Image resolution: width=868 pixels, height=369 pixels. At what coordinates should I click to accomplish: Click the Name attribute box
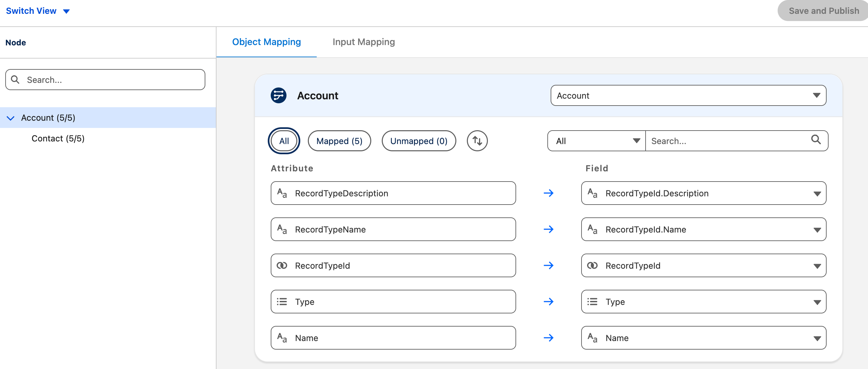click(x=393, y=338)
